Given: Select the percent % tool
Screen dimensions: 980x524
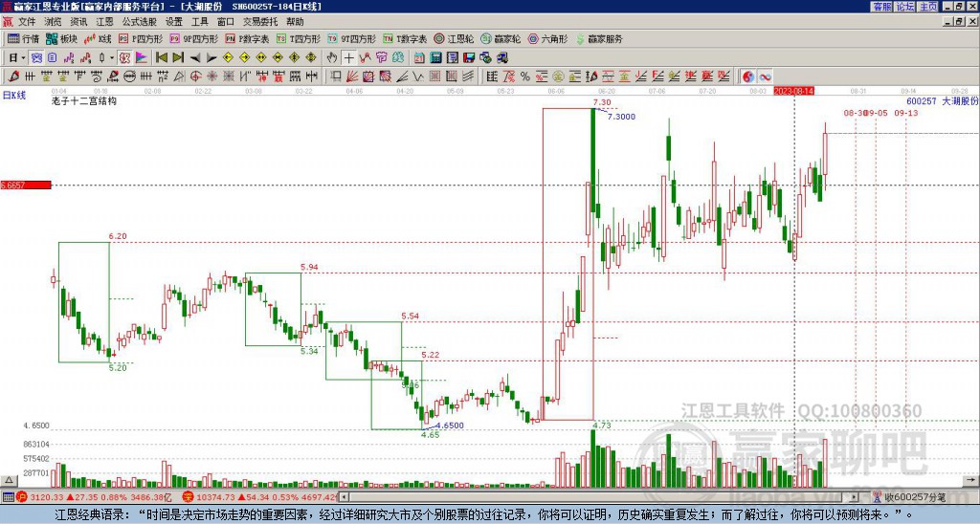Looking at the screenshot, I should click(x=525, y=76).
